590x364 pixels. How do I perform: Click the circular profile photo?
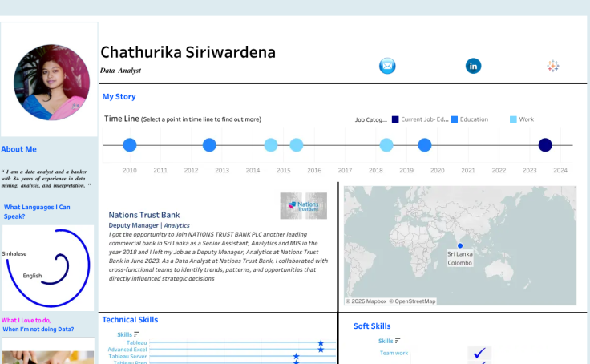pyautogui.click(x=51, y=83)
